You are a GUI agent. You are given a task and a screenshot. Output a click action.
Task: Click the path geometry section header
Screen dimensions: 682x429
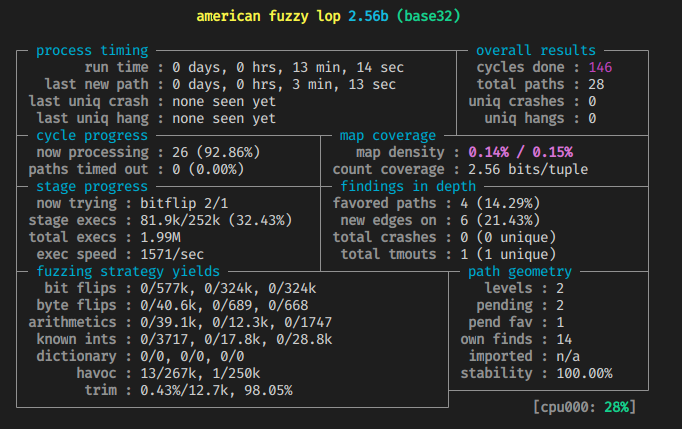click(x=520, y=271)
